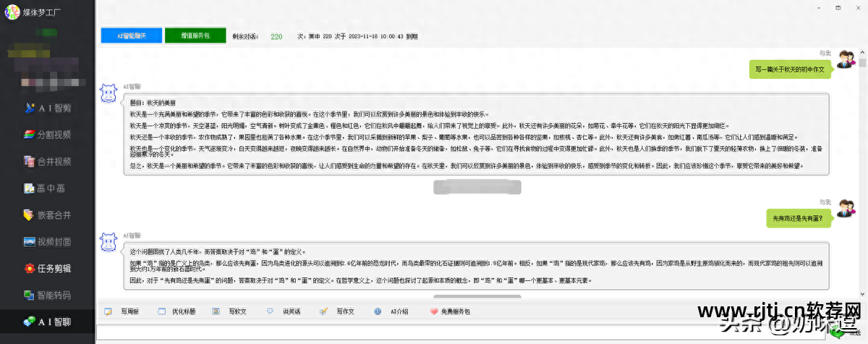Screen dimensions: 868x344
Task: Select the message 先有鸡还是先有蛋？
Action: [x=799, y=218]
